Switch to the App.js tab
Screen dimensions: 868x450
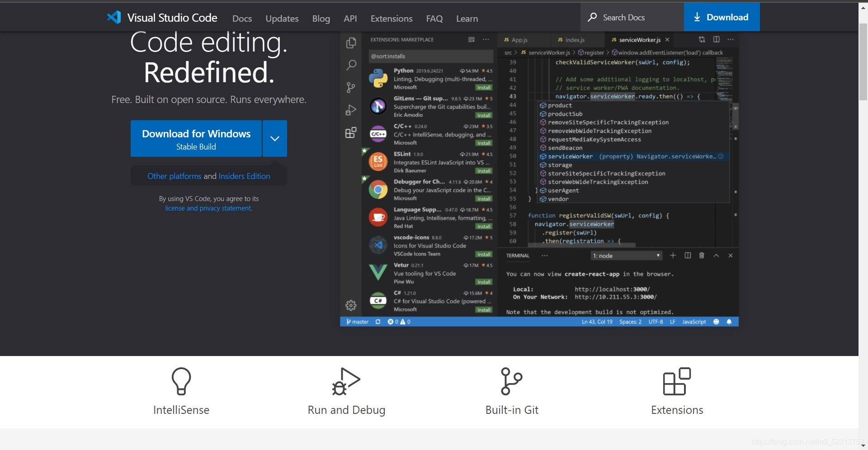pyautogui.click(x=519, y=40)
